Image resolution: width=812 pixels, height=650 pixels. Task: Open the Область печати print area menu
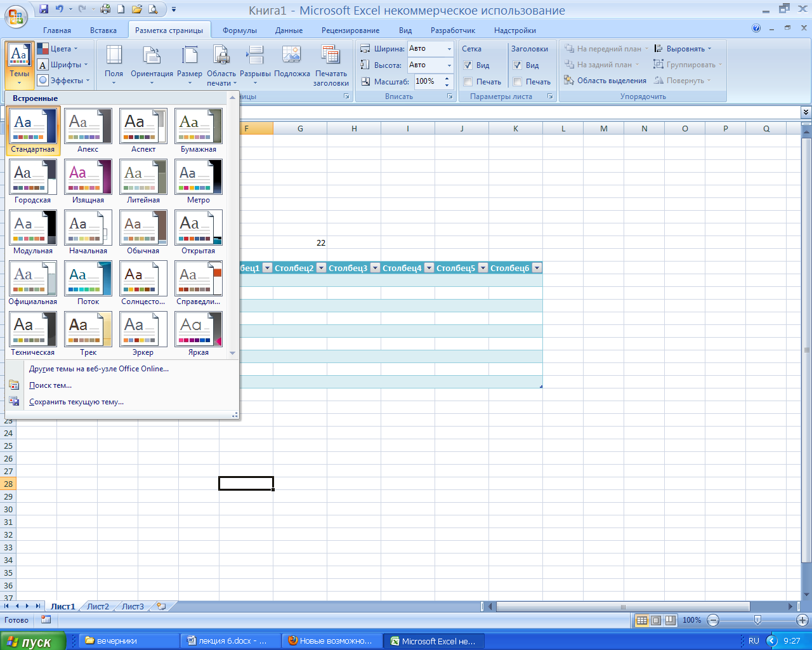(221, 65)
